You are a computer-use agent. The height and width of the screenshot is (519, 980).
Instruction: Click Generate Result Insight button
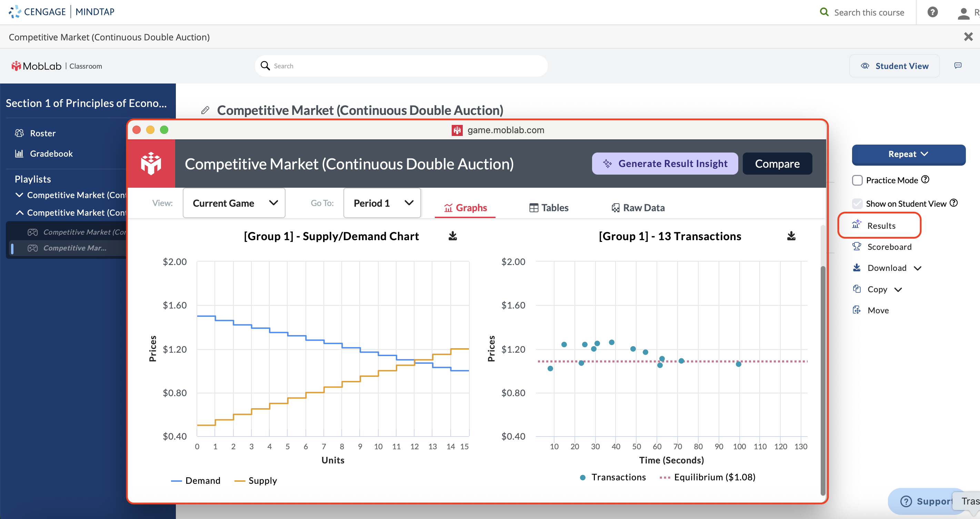coord(664,164)
